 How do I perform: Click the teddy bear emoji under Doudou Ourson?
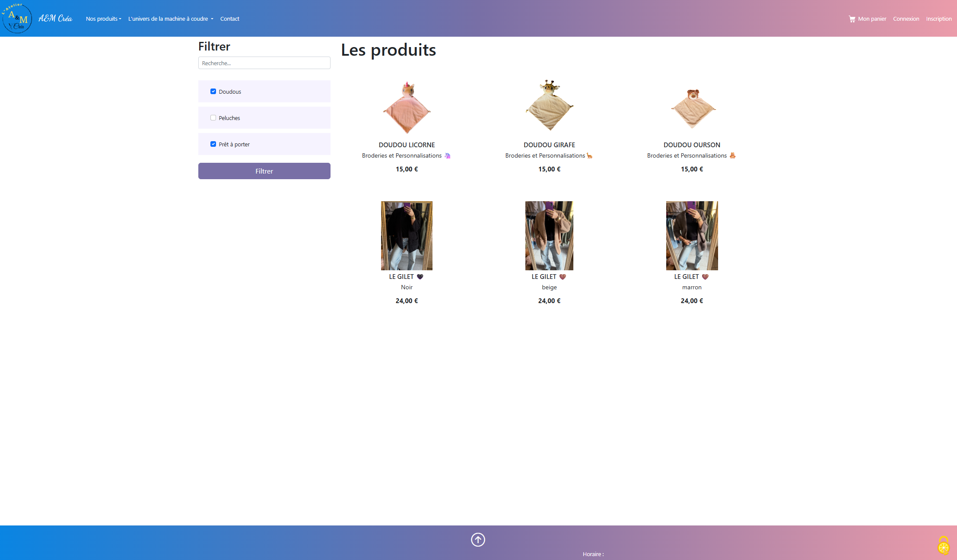pyautogui.click(x=733, y=156)
